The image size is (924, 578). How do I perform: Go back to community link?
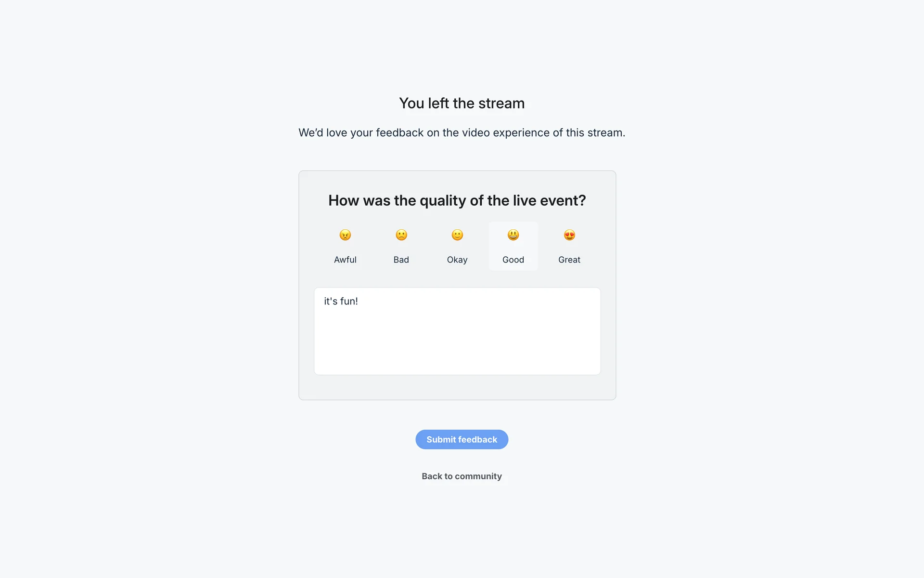click(462, 476)
